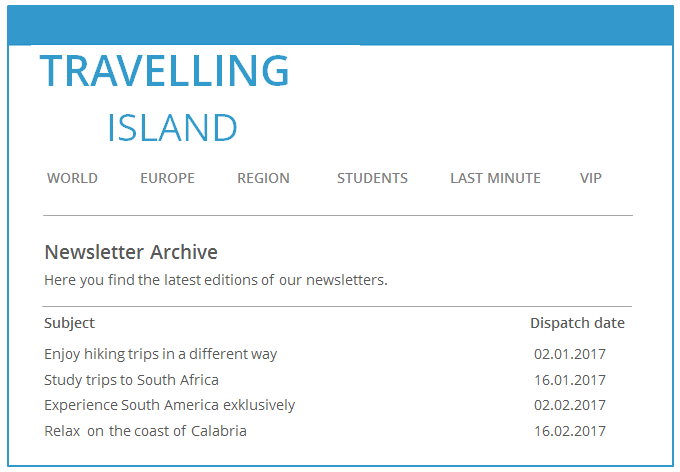Open the WORLD menu item
This screenshot has width=680, height=472.
pos(72,178)
